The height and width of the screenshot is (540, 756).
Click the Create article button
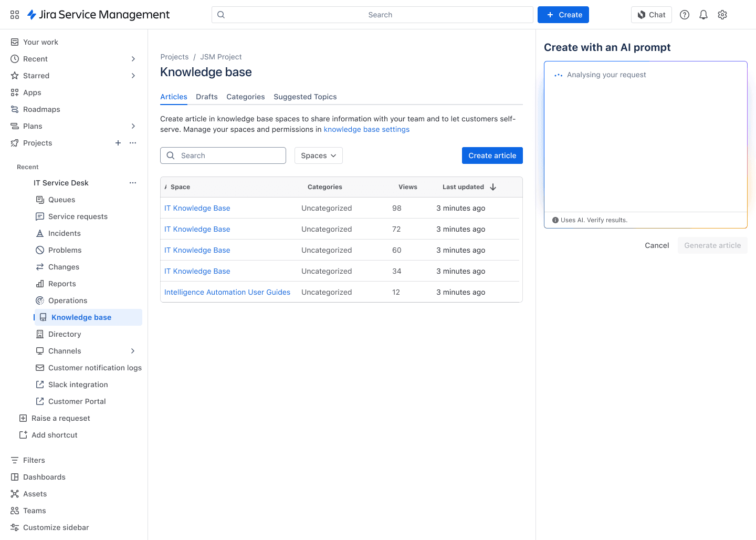[492, 155]
